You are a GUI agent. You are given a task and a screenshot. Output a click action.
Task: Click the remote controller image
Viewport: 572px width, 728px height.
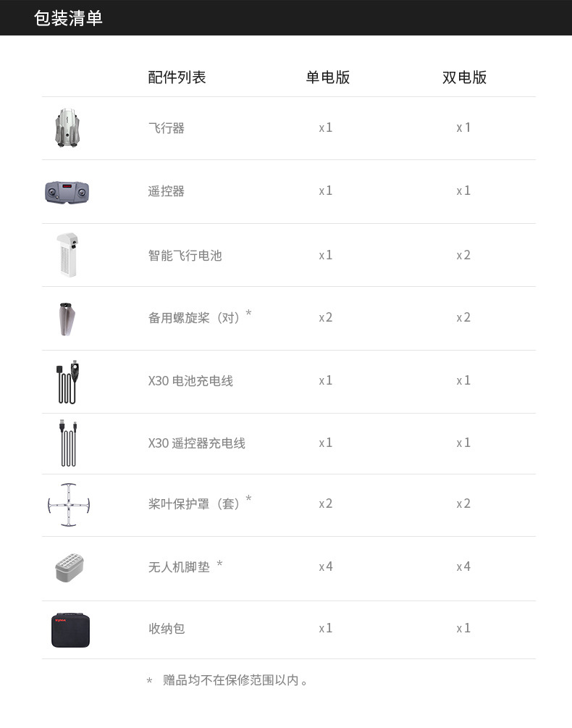(x=67, y=191)
